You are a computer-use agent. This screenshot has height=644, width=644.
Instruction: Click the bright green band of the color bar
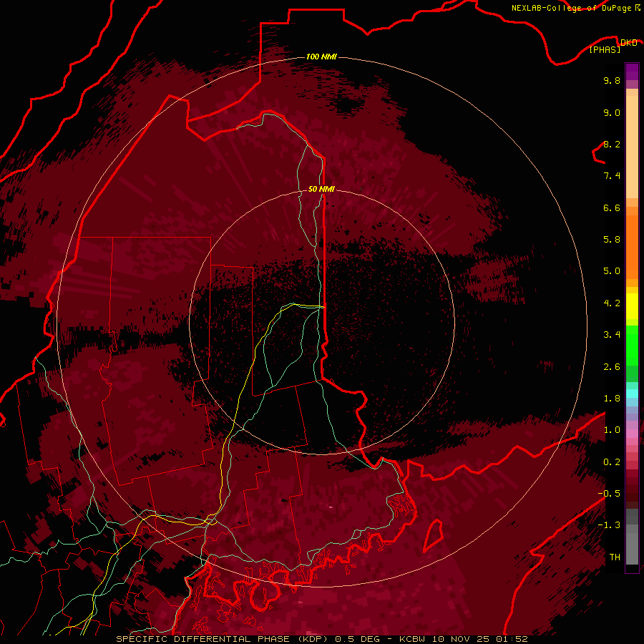[x=632, y=345]
